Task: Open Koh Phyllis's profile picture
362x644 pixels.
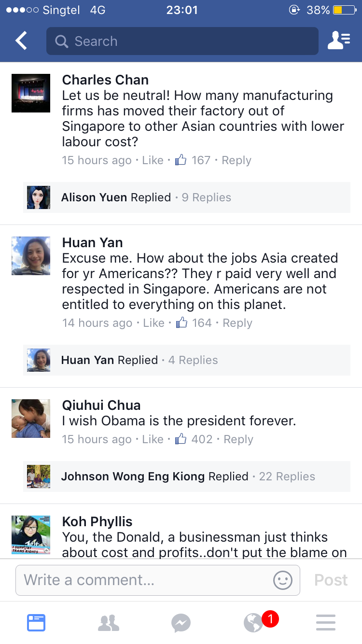Action: (31, 534)
